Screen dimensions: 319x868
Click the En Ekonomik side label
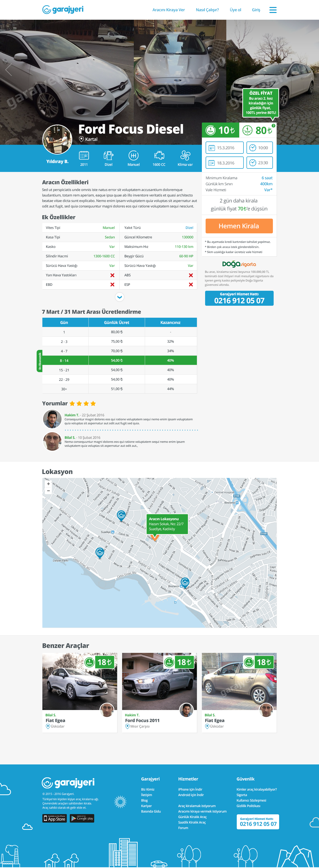pyautogui.click(x=39, y=361)
